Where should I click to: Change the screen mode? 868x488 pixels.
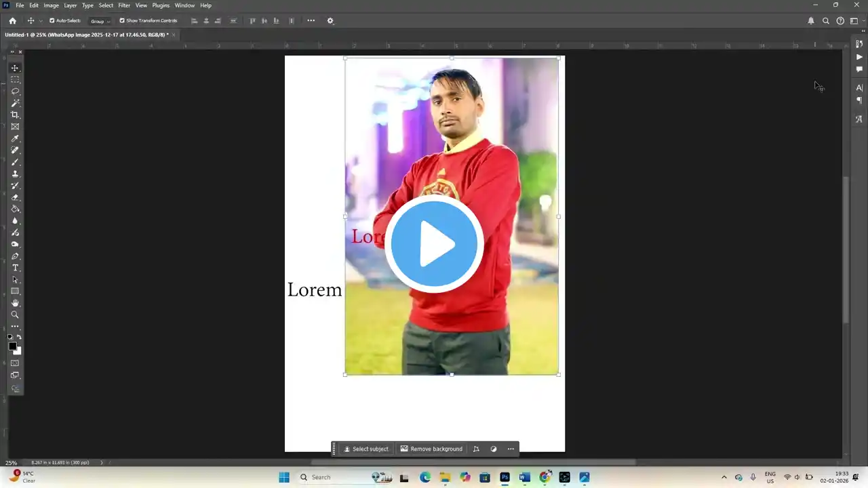click(15, 375)
